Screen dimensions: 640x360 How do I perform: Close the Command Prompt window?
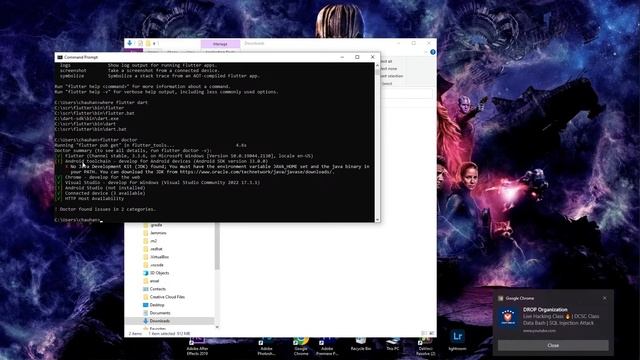[x=372, y=57]
